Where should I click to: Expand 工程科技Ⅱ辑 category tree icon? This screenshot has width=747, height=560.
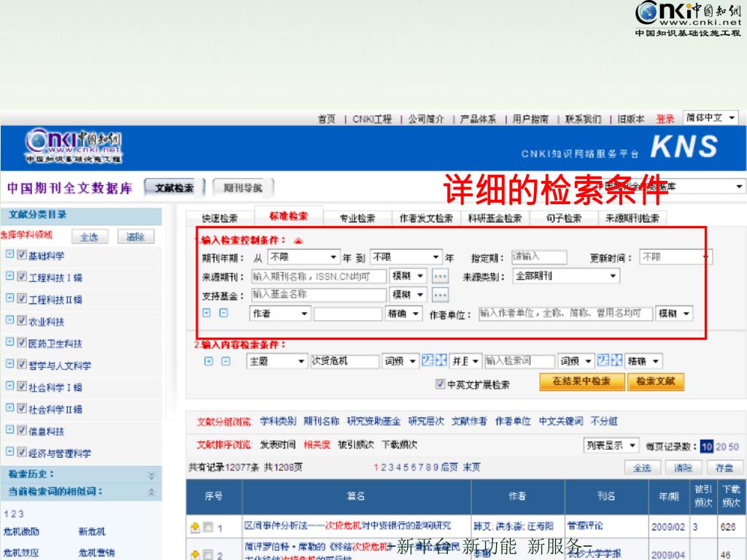click(x=9, y=298)
